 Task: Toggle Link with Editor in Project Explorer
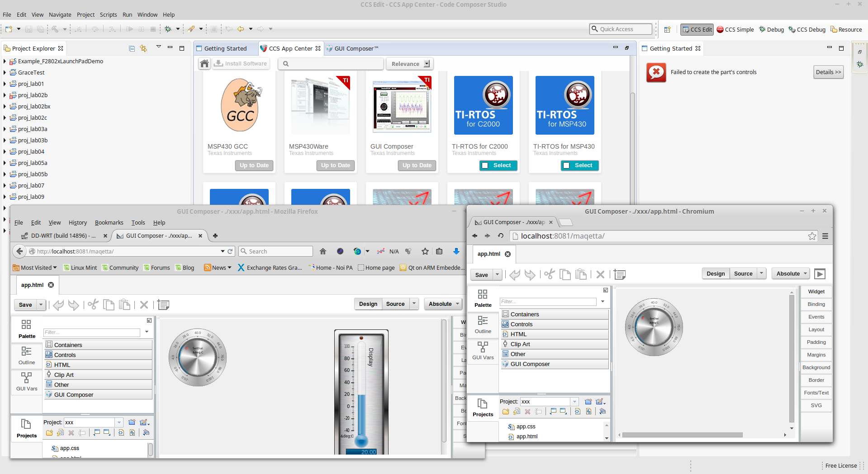(143, 48)
